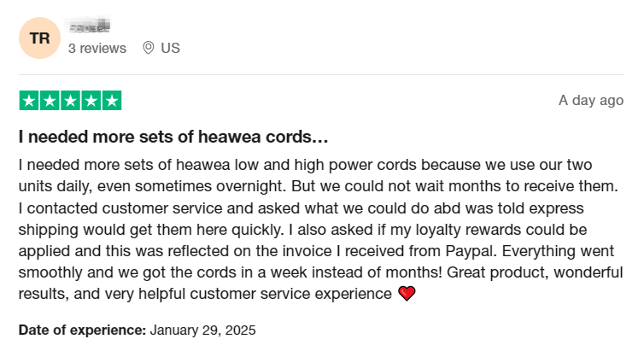Click the fourth green rating star
Screen dimensions: 644x351
coord(91,101)
